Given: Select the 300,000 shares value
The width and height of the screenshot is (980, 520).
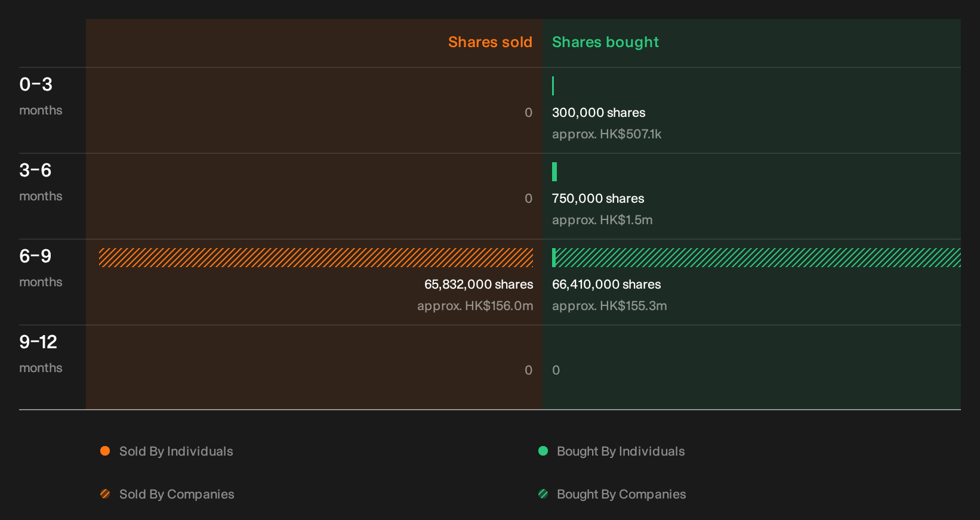Looking at the screenshot, I should point(599,113).
